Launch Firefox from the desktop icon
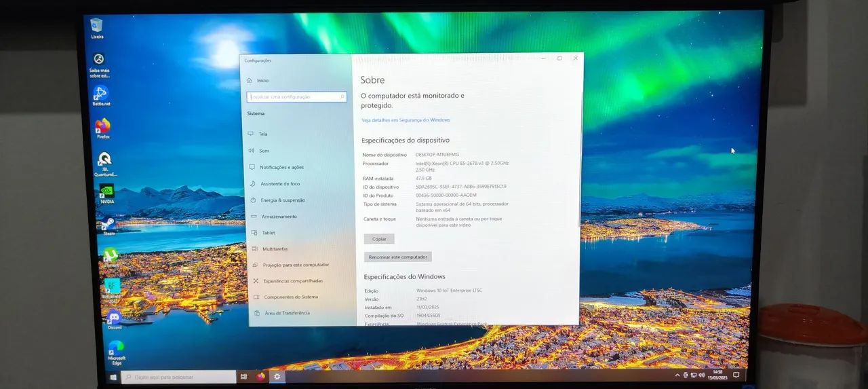Image resolution: width=868 pixels, height=389 pixels. tap(102, 127)
